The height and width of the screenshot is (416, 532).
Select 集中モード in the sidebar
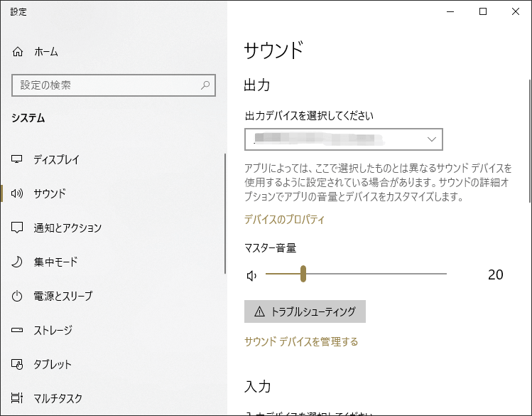point(55,262)
